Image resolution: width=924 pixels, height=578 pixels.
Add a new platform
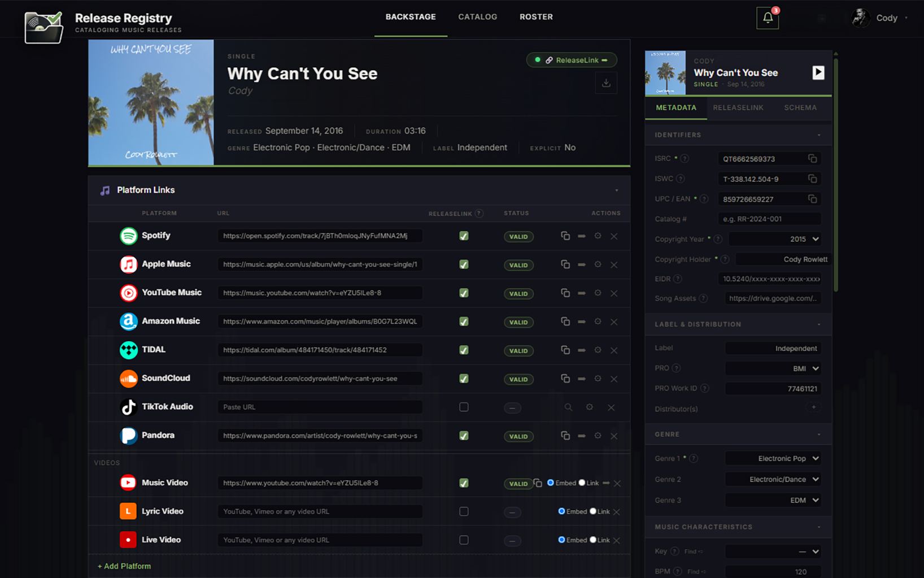124,566
